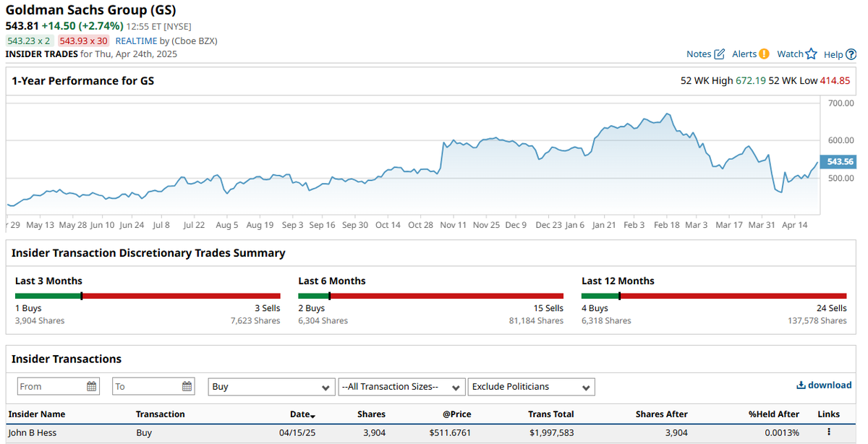Click Goldman Sachs Group (GS) title
868x444 pixels.
pos(91,10)
